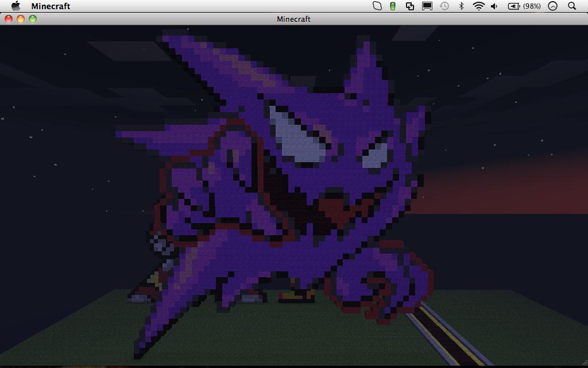Open the Apple menu

point(16,6)
